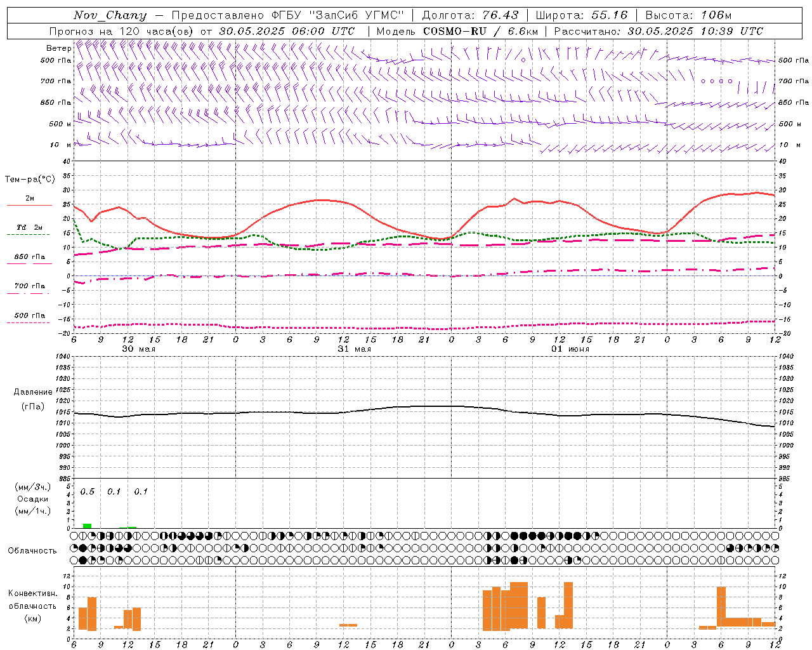Click the 'Осадки' precipitation label

[32, 499]
